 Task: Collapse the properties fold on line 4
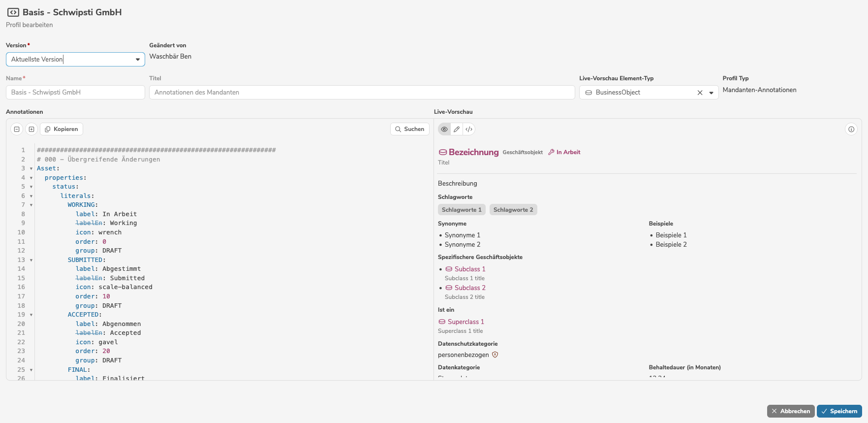coord(31,178)
